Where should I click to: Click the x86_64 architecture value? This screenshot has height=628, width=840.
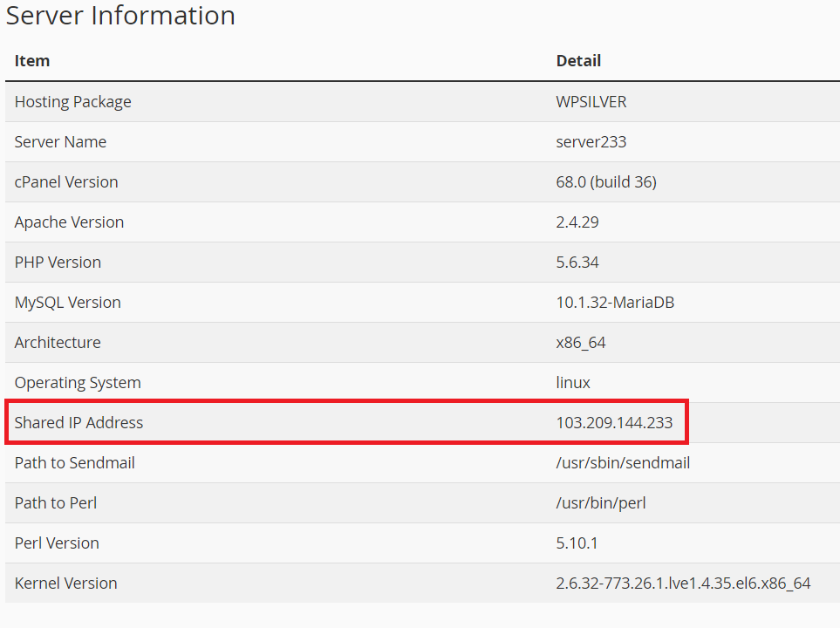[581, 343]
